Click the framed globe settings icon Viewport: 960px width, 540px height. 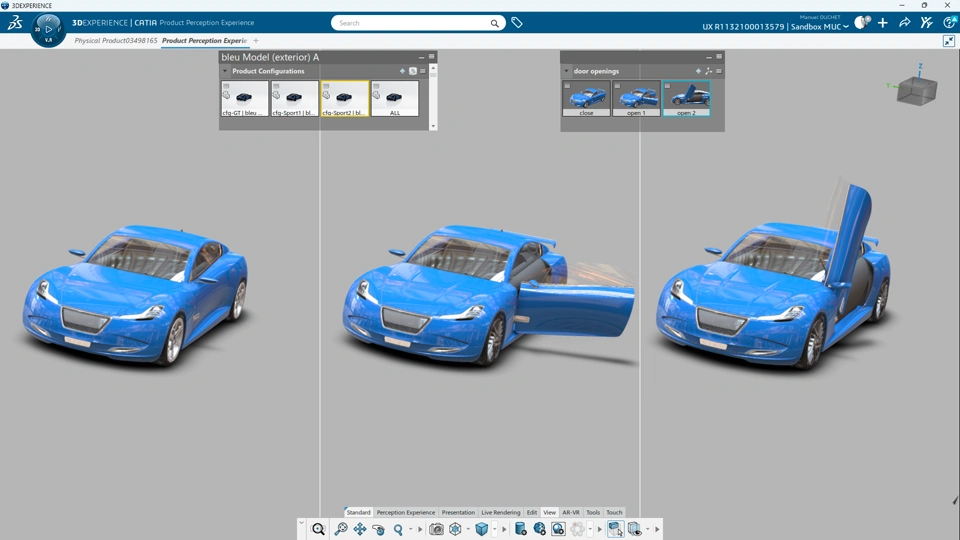tap(558, 529)
